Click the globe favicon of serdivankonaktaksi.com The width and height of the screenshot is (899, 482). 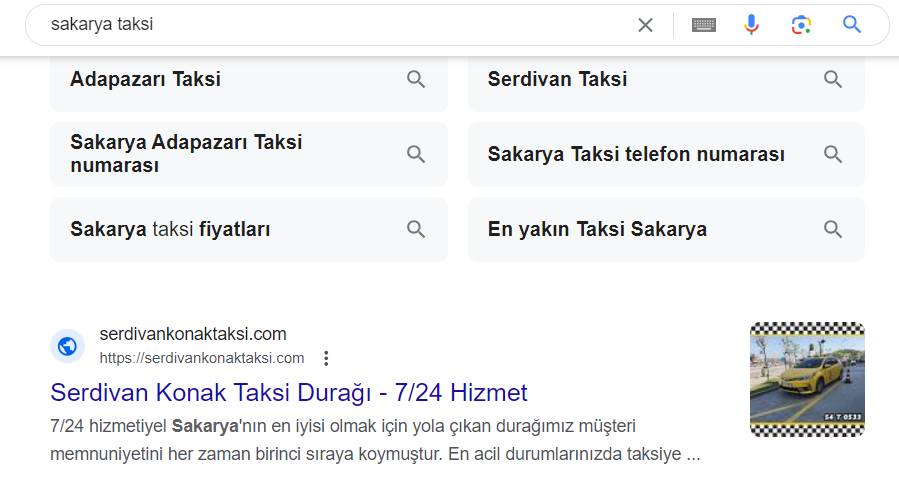[x=67, y=346]
